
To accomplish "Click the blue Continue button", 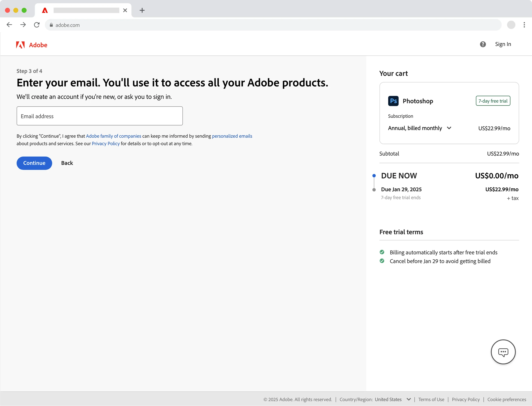I will pos(34,163).
